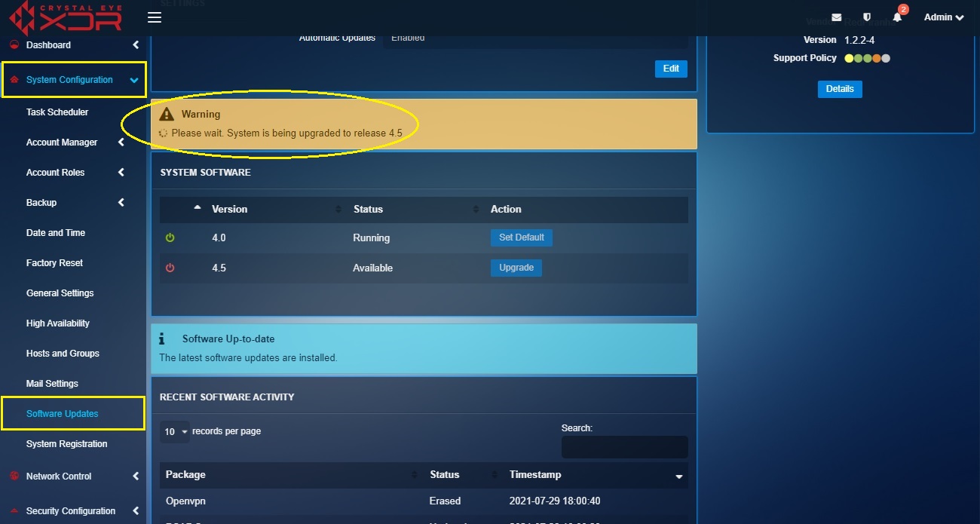Screen dimensions: 980x524
Task: Click the 'Running' status cell
Action: [372, 237]
